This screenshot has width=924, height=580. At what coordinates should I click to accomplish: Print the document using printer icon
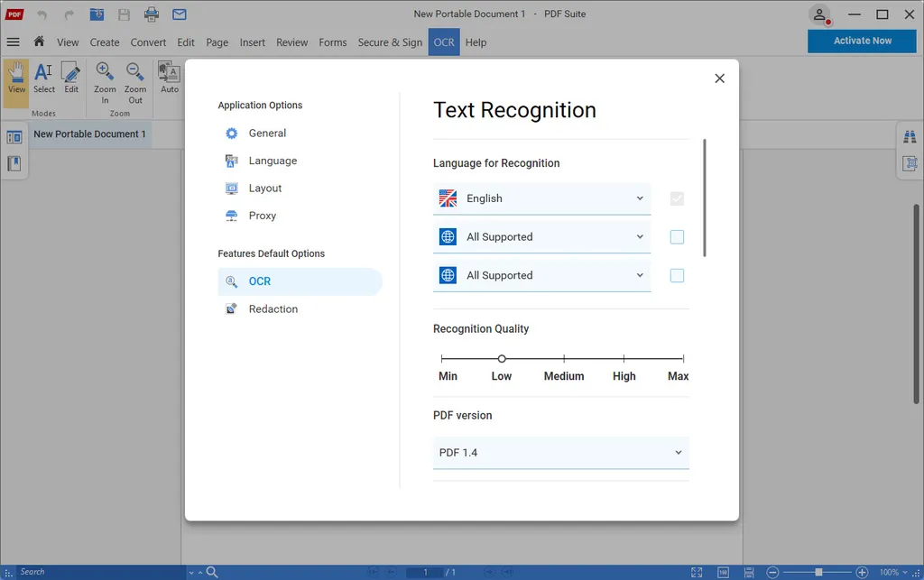152,14
